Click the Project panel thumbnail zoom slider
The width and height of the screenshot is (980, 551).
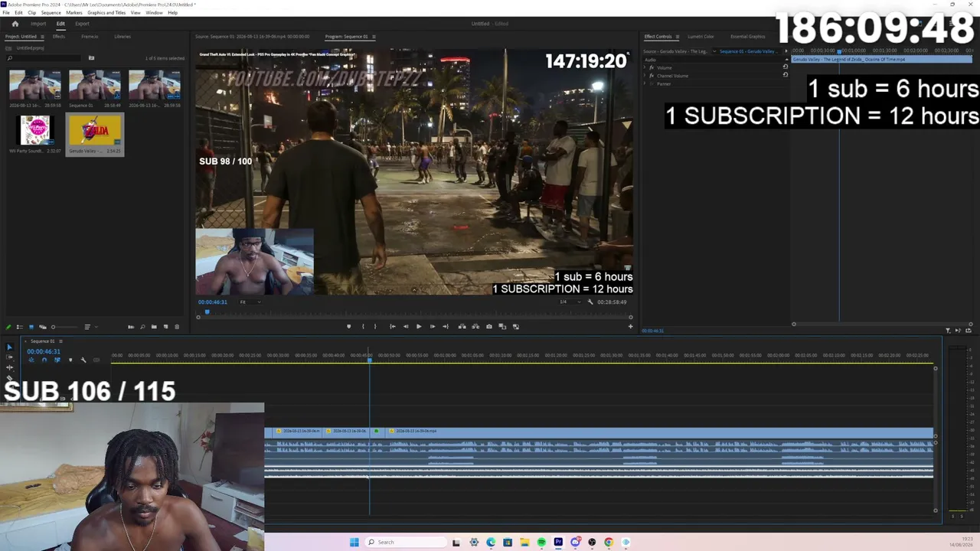coord(53,328)
